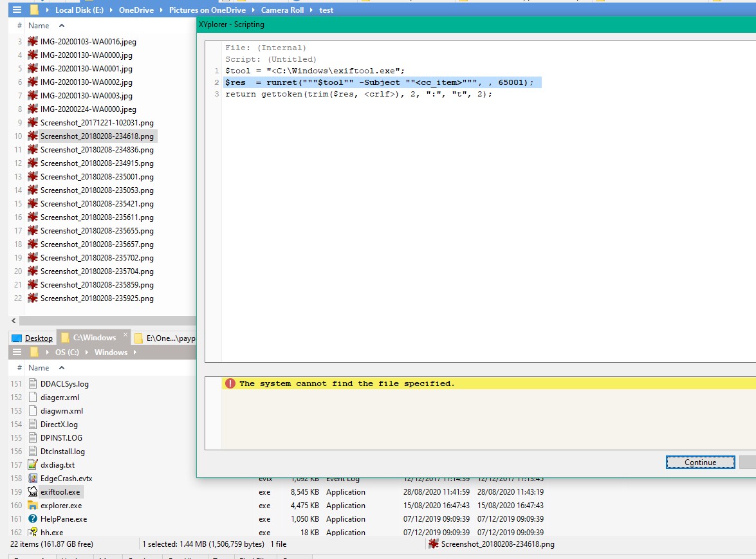
Task: Open the hamburger menu in the top breadcrumb bar
Action: tap(17, 9)
